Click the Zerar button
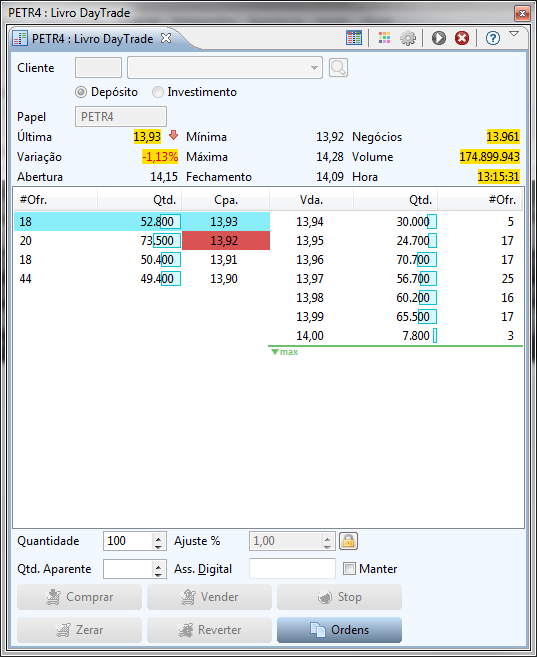The image size is (537, 657). point(80,630)
